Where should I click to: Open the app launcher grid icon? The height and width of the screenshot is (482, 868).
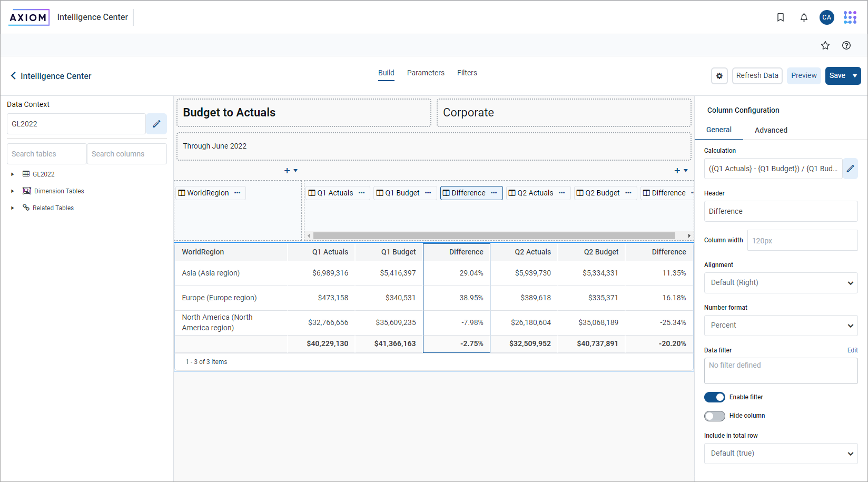tap(850, 17)
